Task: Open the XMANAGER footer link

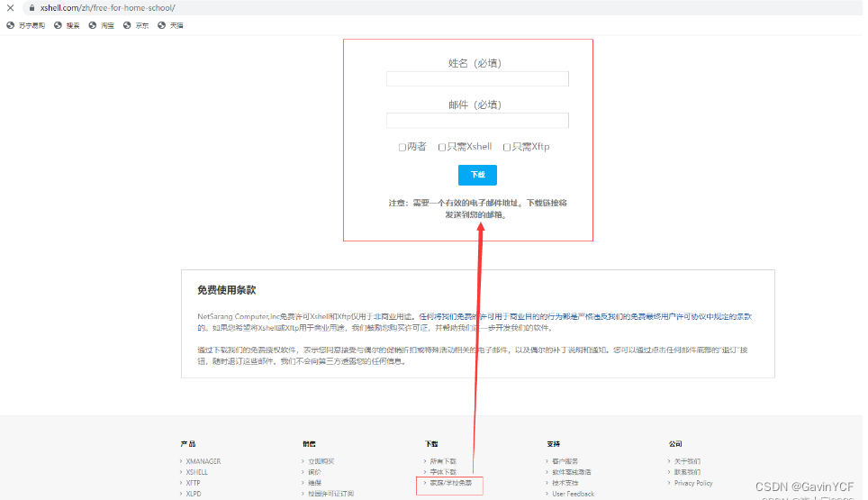Action: coord(203,461)
